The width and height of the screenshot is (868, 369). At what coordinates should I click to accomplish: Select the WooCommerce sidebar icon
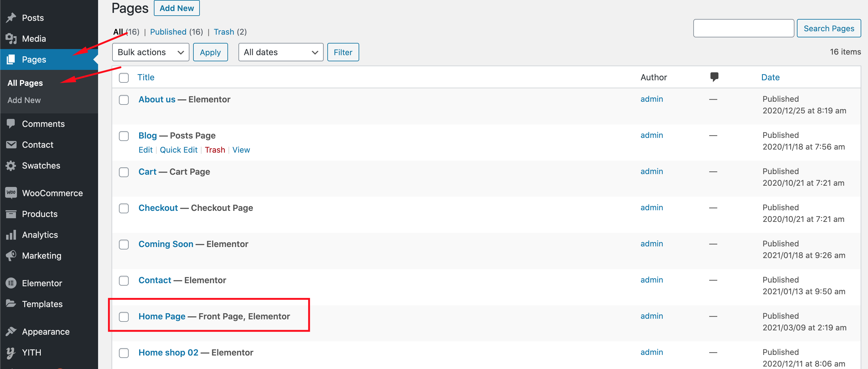click(11, 192)
